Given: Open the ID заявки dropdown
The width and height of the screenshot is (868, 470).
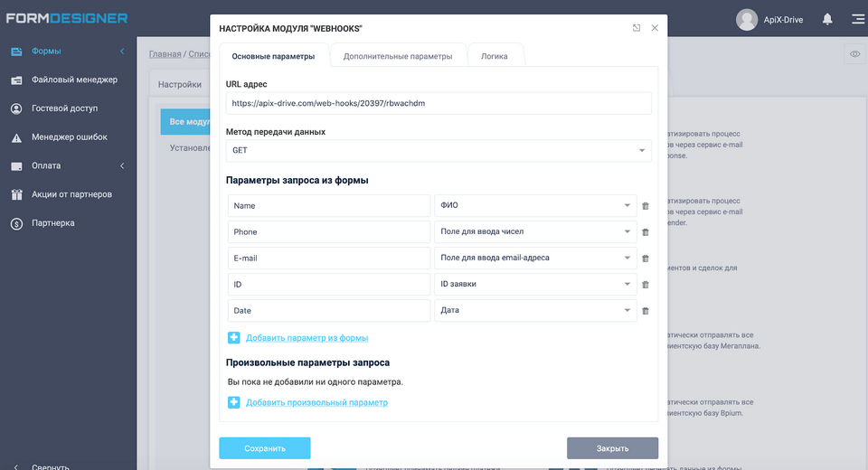Looking at the screenshot, I should [535, 285].
